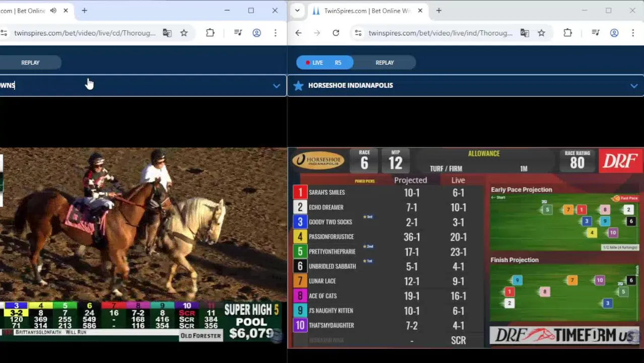Click the blue number 3 saddle cloth
This screenshot has width=644, height=363.
(x=300, y=222)
